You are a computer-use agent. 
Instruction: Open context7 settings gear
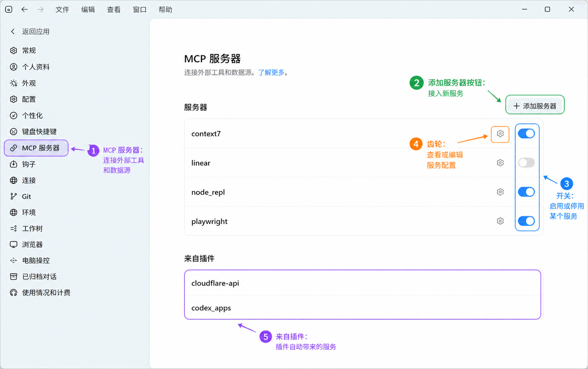click(x=500, y=134)
